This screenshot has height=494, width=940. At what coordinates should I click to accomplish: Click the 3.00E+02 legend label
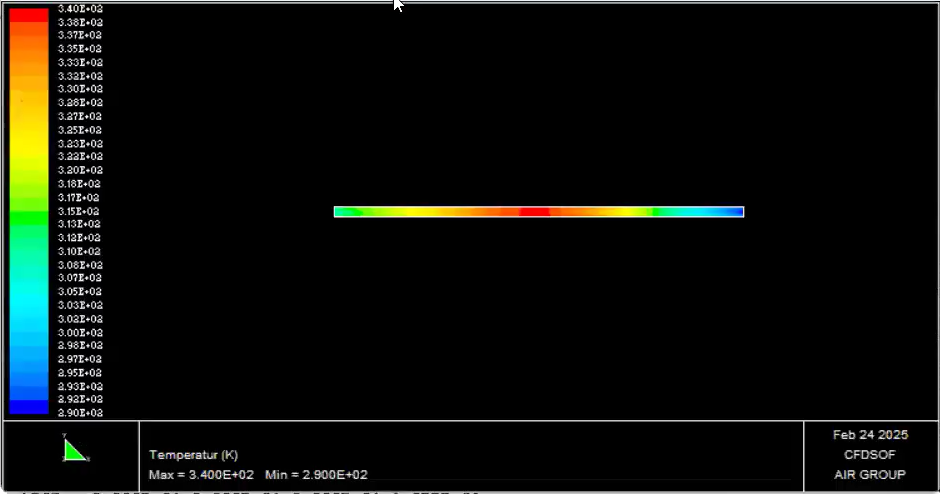coord(80,332)
